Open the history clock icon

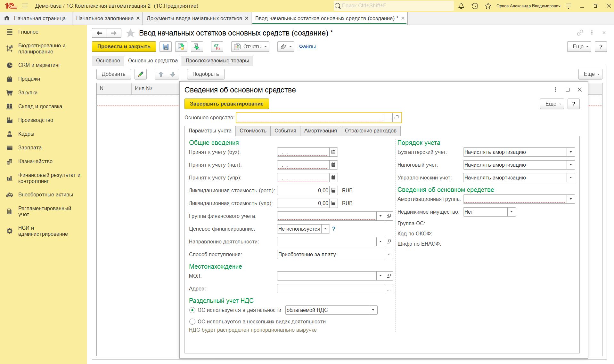(475, 6)
